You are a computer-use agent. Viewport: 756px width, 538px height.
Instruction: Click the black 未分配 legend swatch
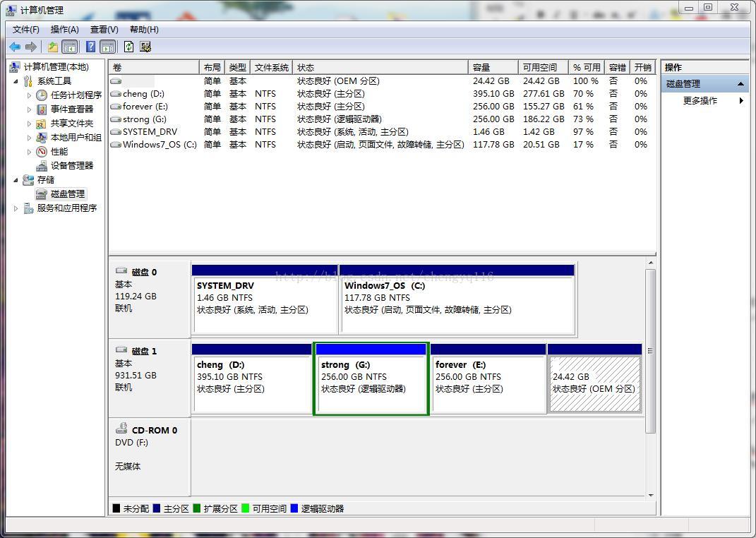click(x=116, y=508)
